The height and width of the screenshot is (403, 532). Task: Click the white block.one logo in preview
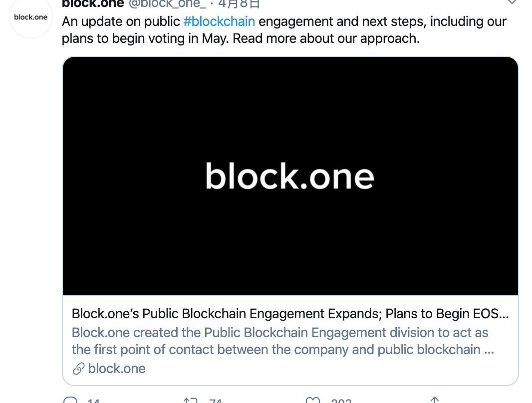(x=290, y=177)
